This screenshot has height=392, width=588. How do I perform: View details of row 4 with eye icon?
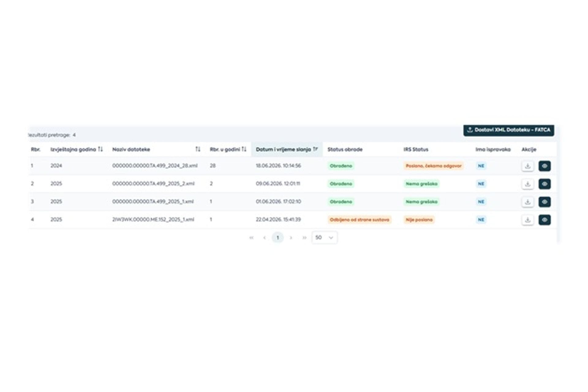(545, 220)
